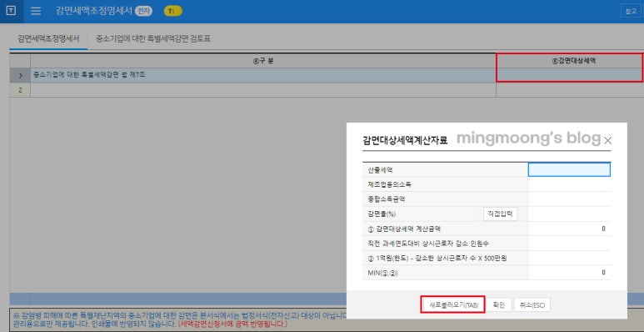The image size is (644, 332).
Task: Open the hamburger menu
Action: tap(36, 11)
